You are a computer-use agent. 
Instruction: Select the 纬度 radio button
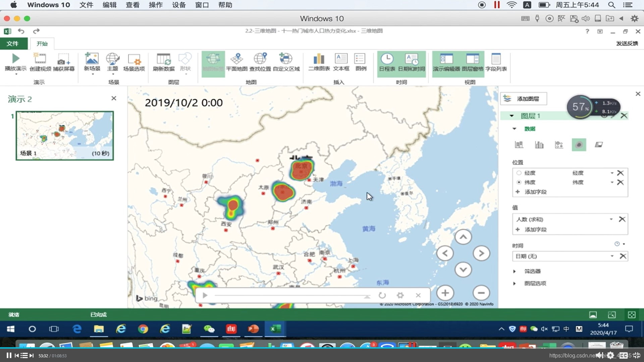point(519,182)
